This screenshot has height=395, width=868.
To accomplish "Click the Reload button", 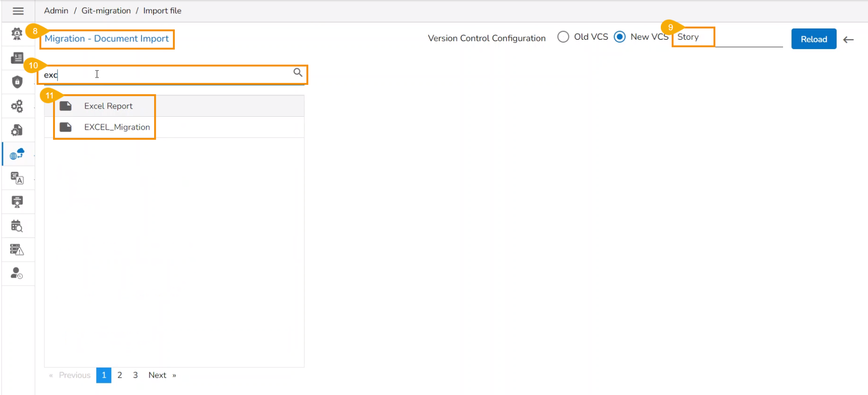I will pyautogui.click(x=814, y=39).
